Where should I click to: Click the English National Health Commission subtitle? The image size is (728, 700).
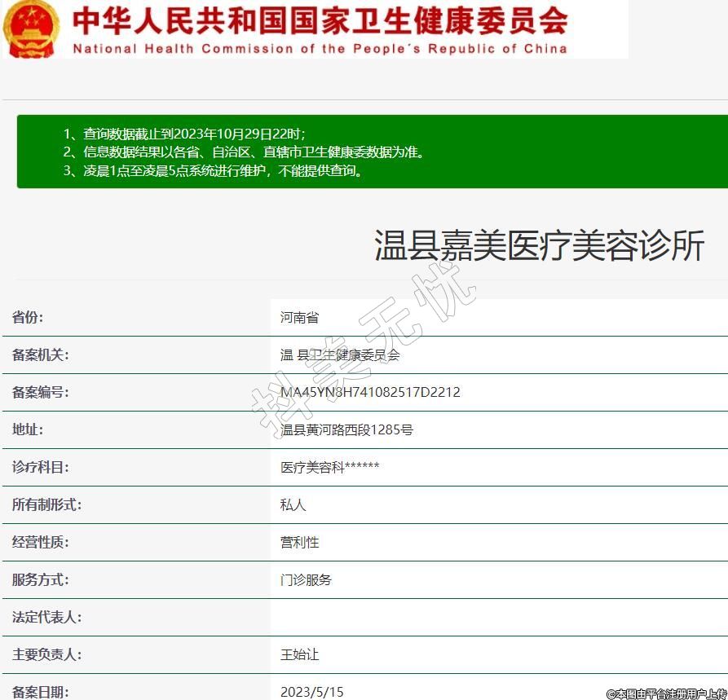coord(320,49)
